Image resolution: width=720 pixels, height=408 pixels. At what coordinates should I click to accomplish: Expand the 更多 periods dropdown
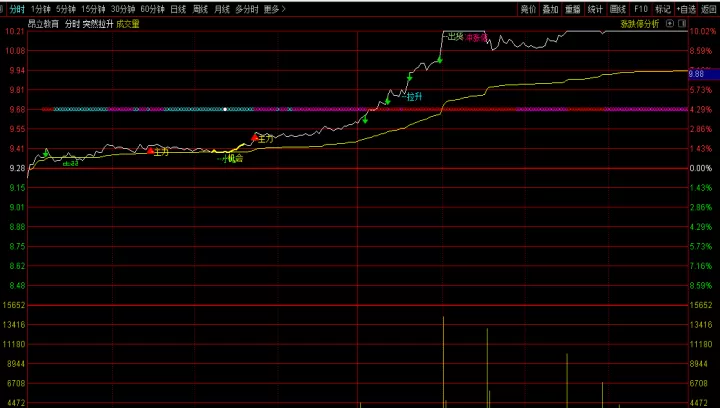274,9
